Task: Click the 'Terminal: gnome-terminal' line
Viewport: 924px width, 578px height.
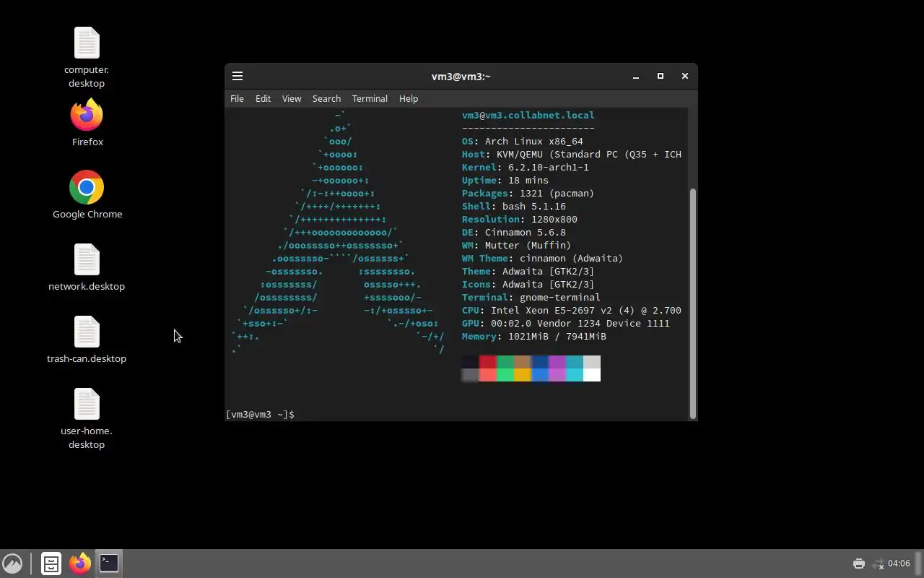Action: [x=531, y=298]
